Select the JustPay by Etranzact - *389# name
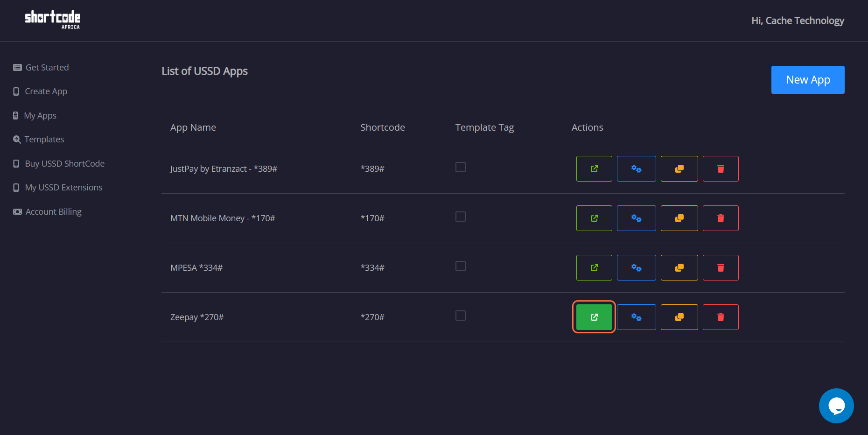The width and height of the screenshot is (868, 435). pos(224,168)
